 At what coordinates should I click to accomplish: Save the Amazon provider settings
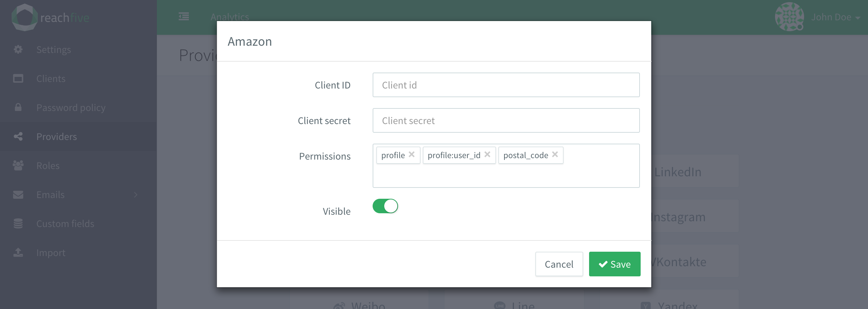pyautogui.click(x=615, y=264)
